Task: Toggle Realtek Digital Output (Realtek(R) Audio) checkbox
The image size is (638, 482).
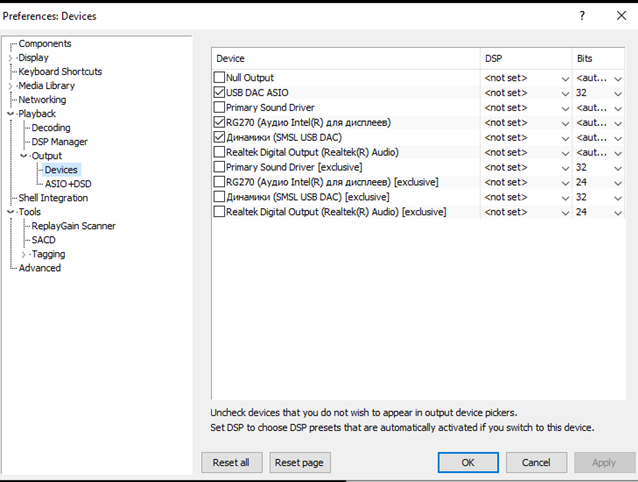Action: coord(219,152)
